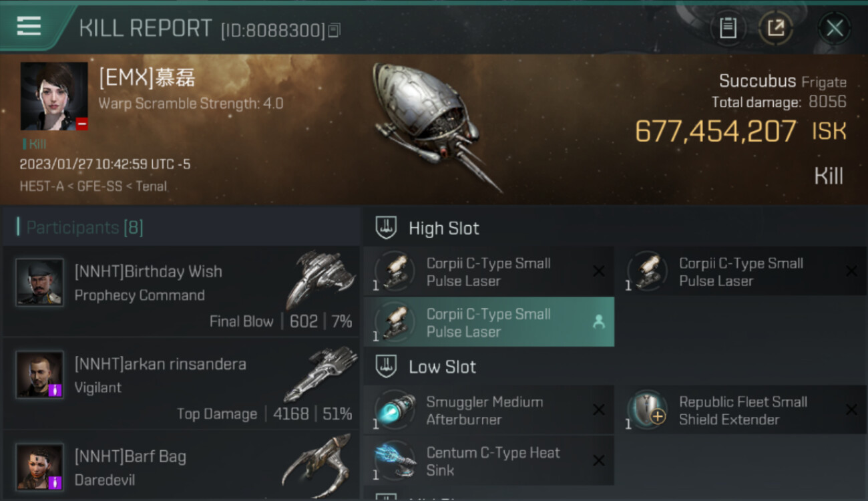Viewport: 868px width, 501px height.
Task: Click Republic Fleet Small Shield Extender icon
Action: [647, 410]
